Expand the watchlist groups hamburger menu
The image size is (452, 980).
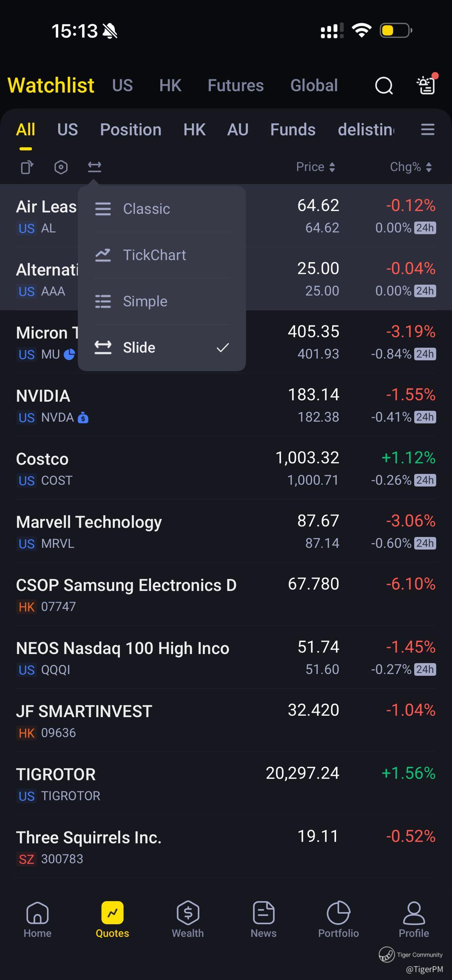click(x=427, y=130)
